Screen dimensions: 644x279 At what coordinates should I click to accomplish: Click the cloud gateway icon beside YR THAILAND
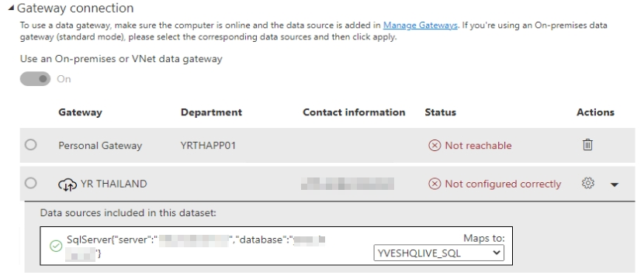coord(68,184)
